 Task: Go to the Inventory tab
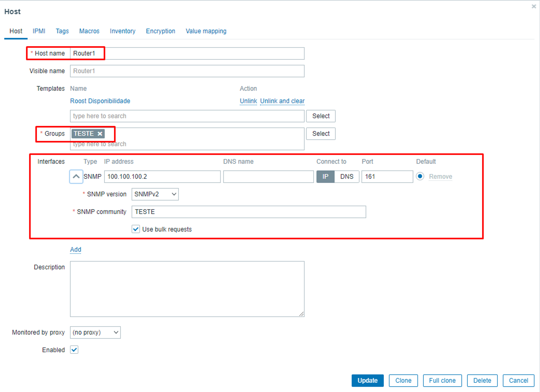(x=123, y=31)
